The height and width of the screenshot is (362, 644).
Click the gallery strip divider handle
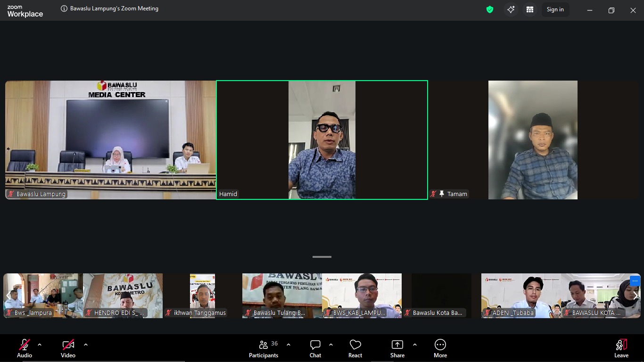click(x=322, y=257)
